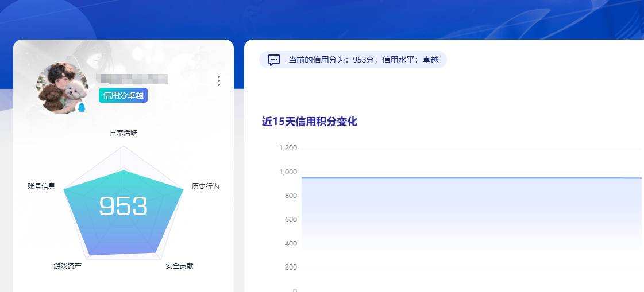Click the 近15天信用积分变化 chart heading
This screenshot has height=292, width=644.
point(310,122)
